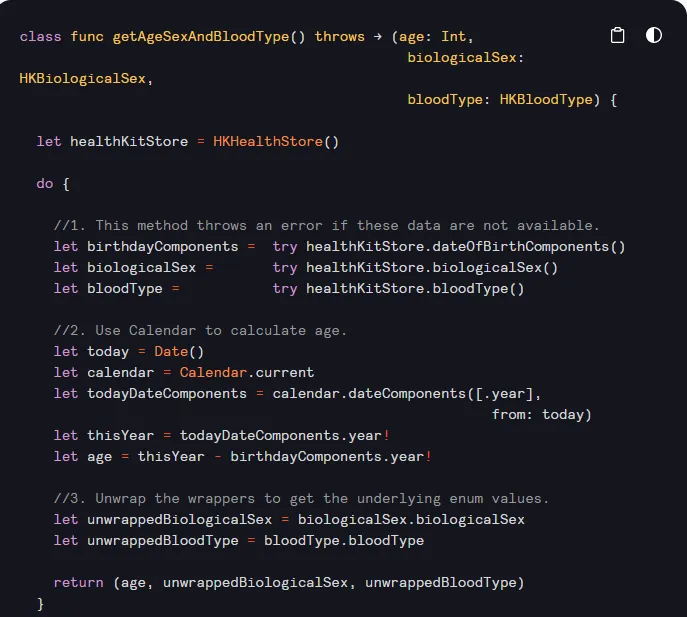687x617 pixels.
Task: Click 'Calendar.current' text
Action: (247, 372)
